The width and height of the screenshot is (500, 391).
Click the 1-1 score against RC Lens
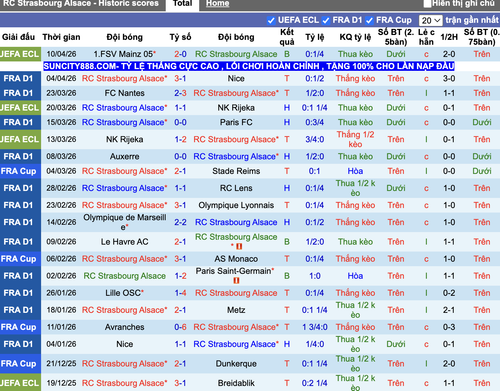tap(180, 188)
